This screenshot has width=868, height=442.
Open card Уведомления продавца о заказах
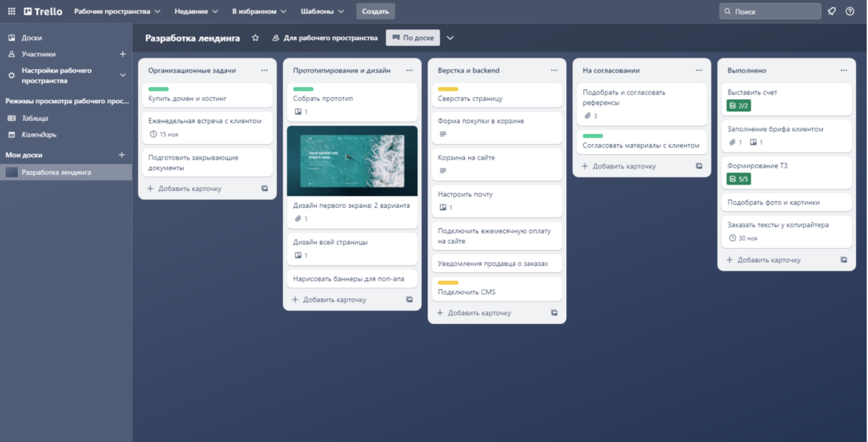pos(497,264)
